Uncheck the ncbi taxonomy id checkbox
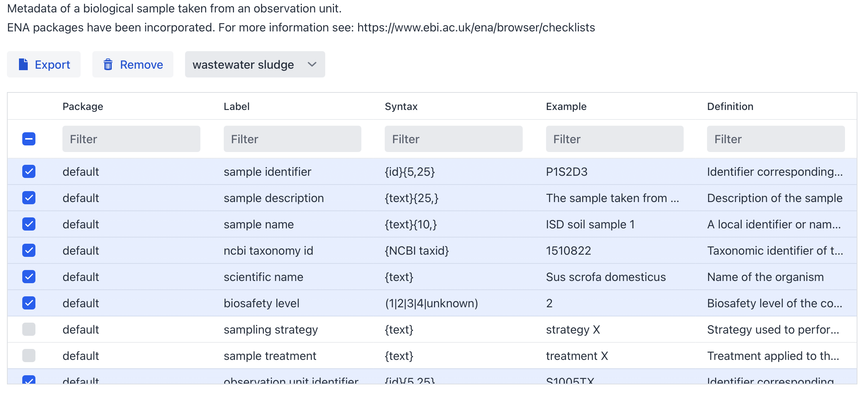This screenshot has height=399, width=868. [x=29, y=250]
